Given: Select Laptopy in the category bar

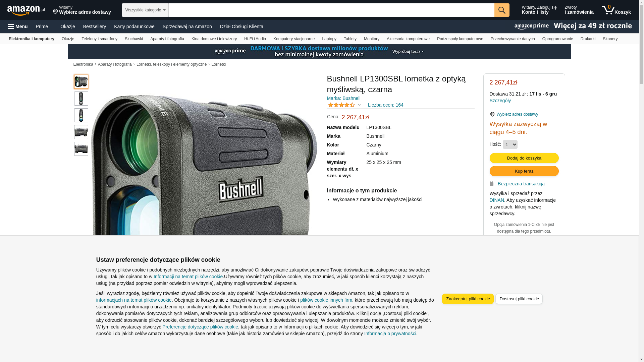Looking at the screenshot, I should [x=329, y=39].
